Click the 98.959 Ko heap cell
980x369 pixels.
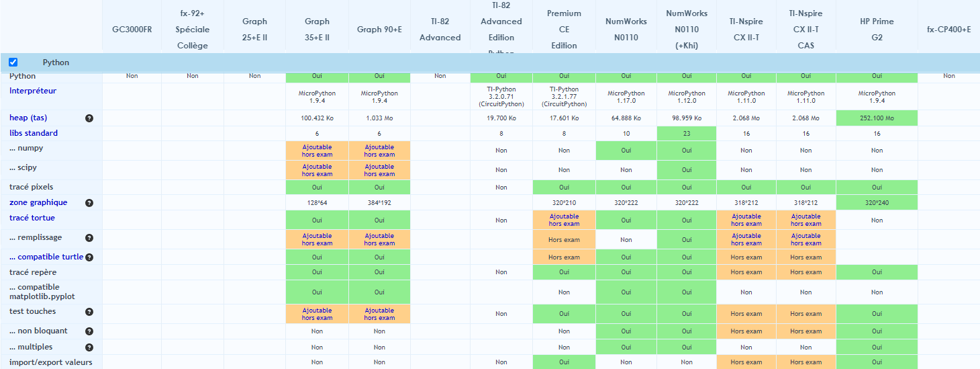pos(687,118)
